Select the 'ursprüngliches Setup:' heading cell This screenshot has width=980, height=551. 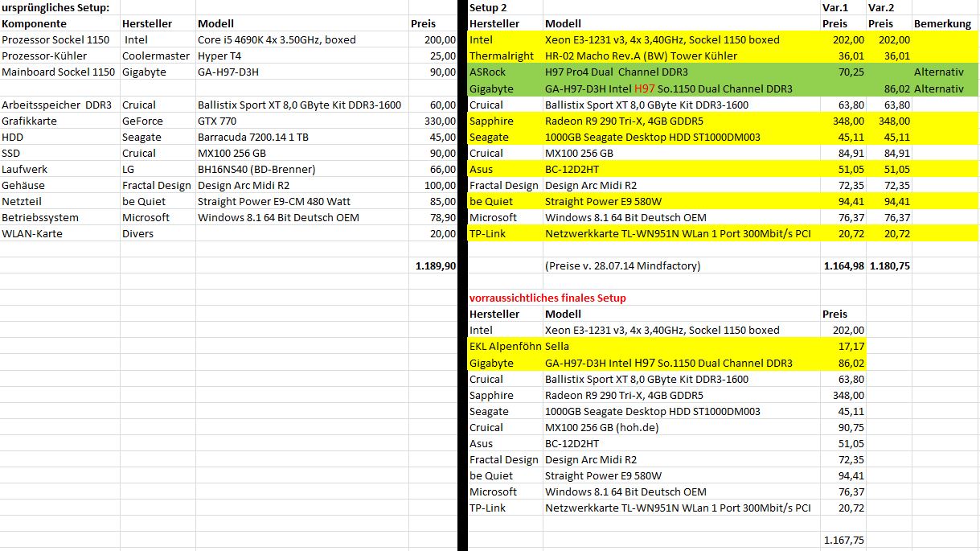click(60, 7)
